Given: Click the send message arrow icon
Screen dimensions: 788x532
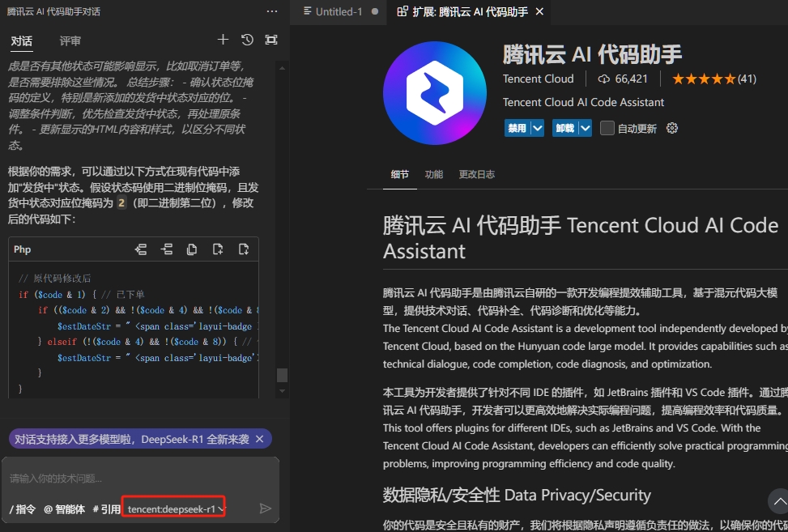Looking at the screenshot, I should [x=266, y=509].
